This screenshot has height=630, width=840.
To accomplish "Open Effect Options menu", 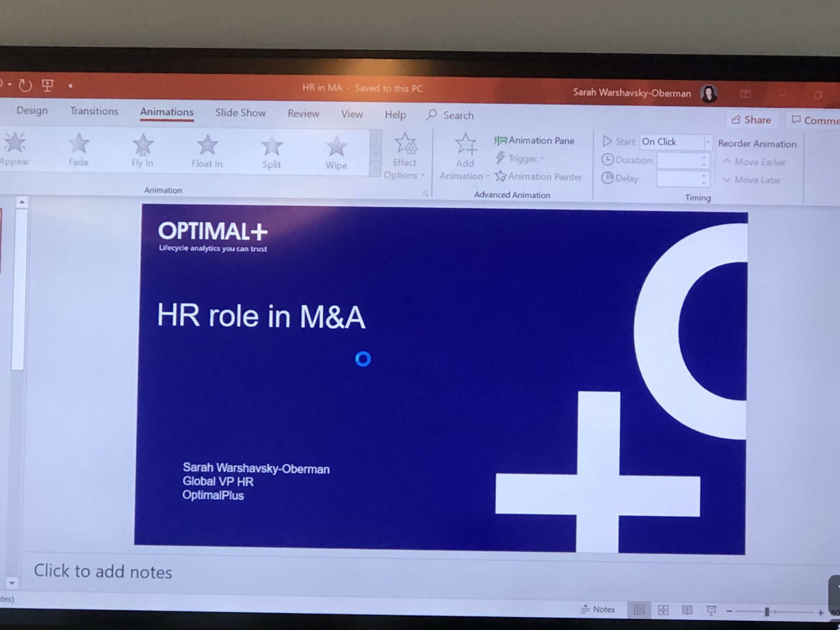I will click(404, 156).
